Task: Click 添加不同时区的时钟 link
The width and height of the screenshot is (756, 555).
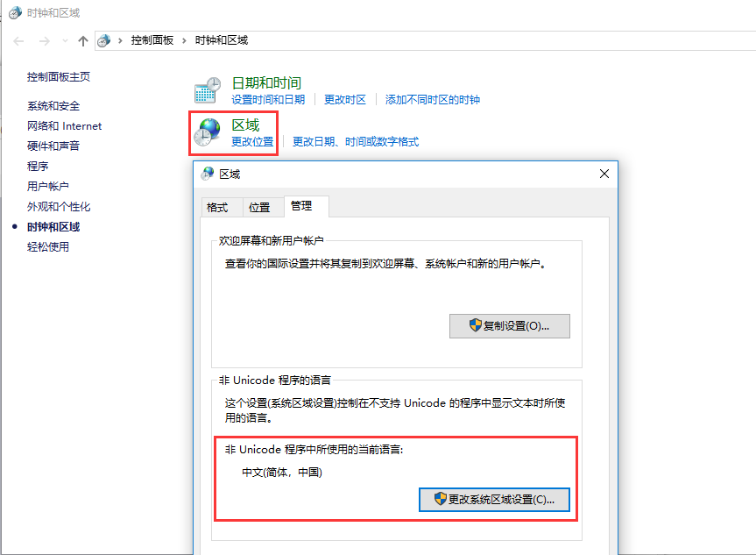Action: tap(433, 100)
